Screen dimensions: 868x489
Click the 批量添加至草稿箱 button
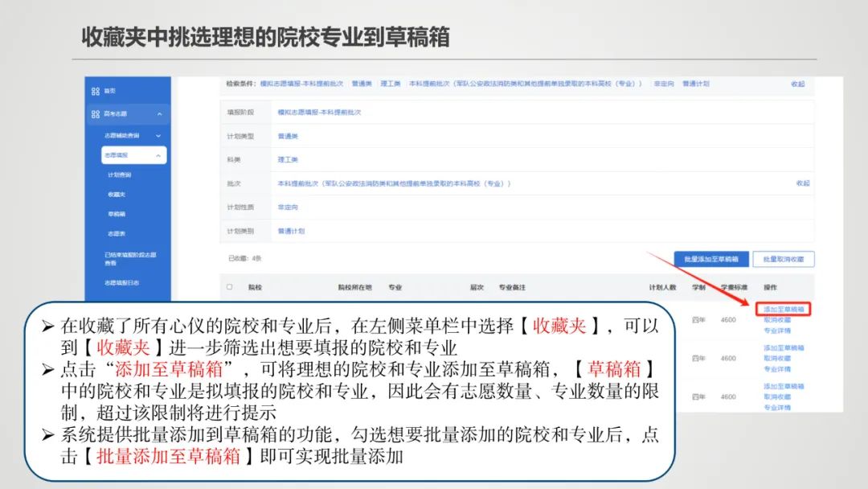pyautogui.click(x=711, y=259)
